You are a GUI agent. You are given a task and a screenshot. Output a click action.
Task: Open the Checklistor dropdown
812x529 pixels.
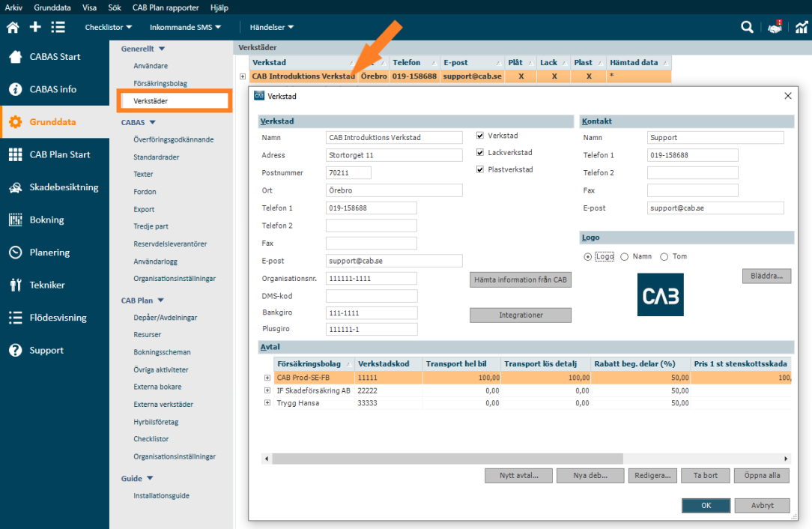[108, 27]
